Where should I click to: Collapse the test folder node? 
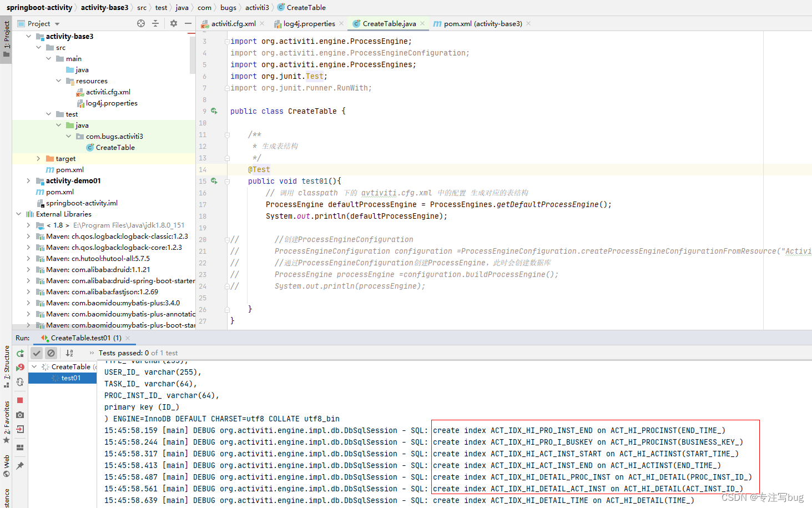tap(49, 114)
